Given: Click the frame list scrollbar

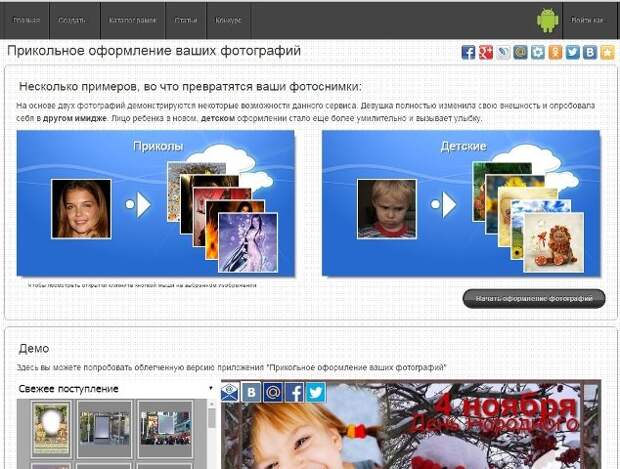Looking at the screenshot, I should pyautogui.click(x=212, y=430).
